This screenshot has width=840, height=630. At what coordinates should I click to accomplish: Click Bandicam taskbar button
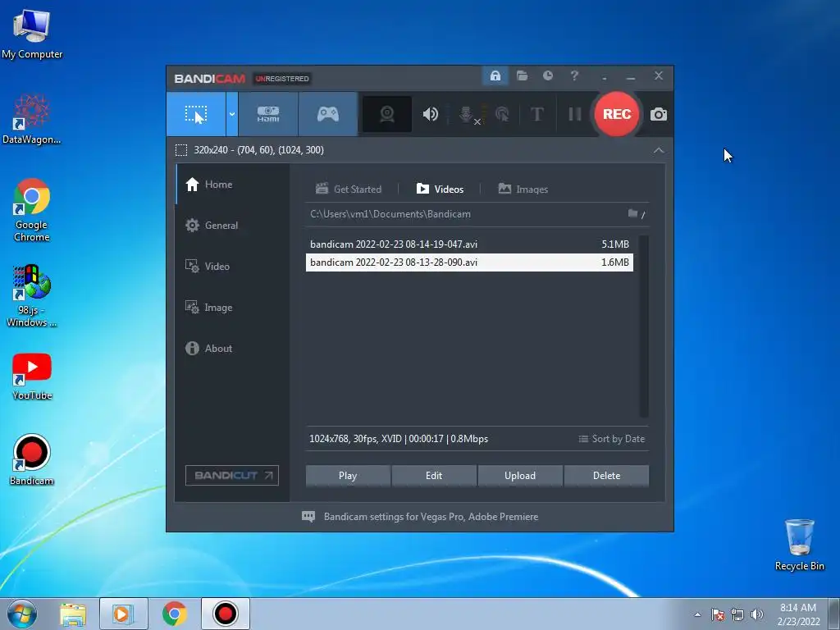[x=225, y=614]
